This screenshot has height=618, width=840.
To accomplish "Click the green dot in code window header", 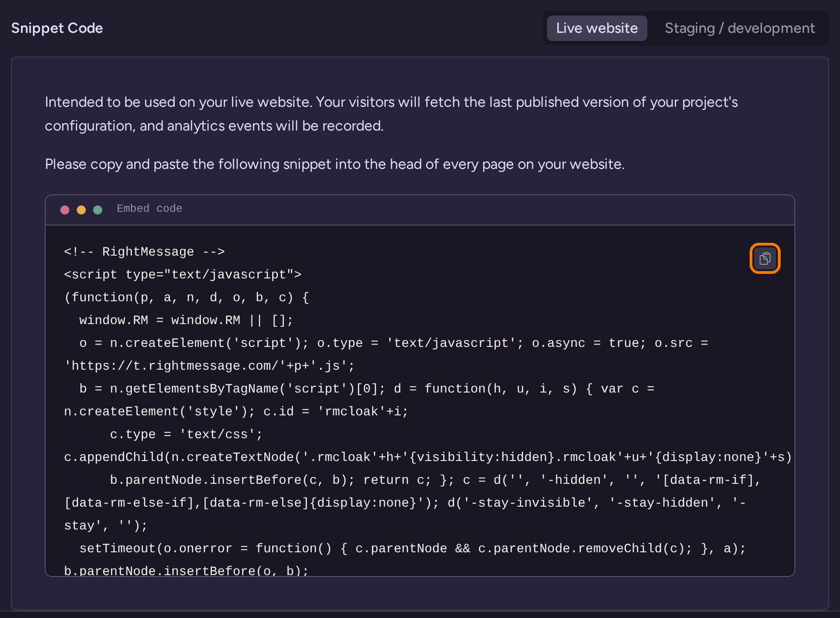I will 98,209.
